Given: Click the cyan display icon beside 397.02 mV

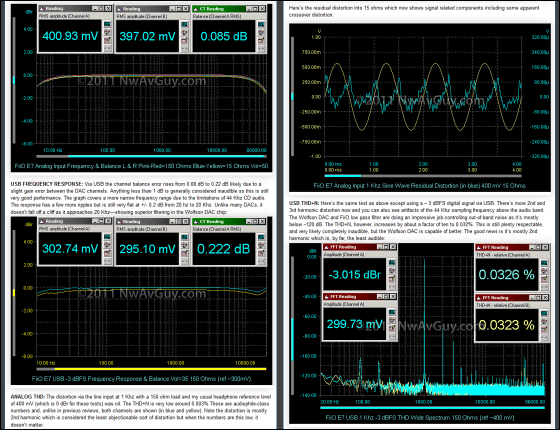Looking at the screenshot, I should (184, 24).
